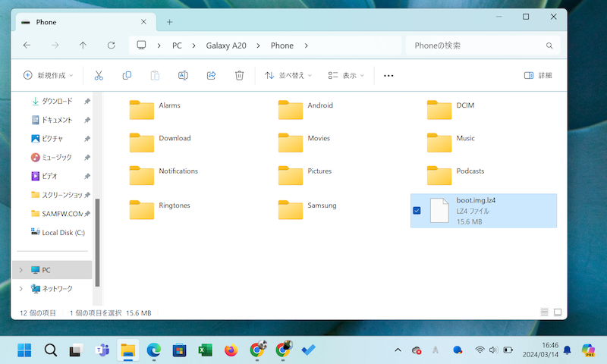The height and width of the screenshot is (364, 607).
Task: Switch to large icons view in status bar
Action: tap(558, 312)
